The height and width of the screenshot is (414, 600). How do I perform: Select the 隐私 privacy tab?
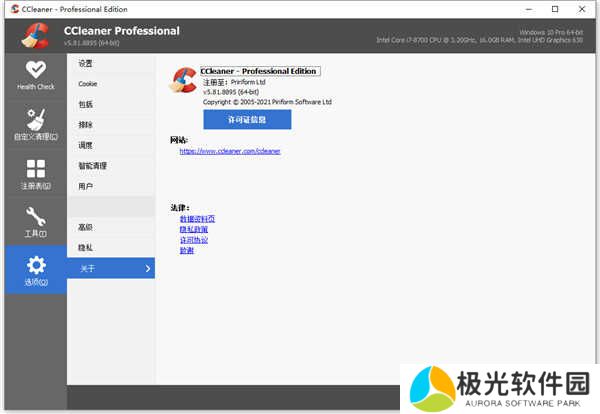(86, 247)
